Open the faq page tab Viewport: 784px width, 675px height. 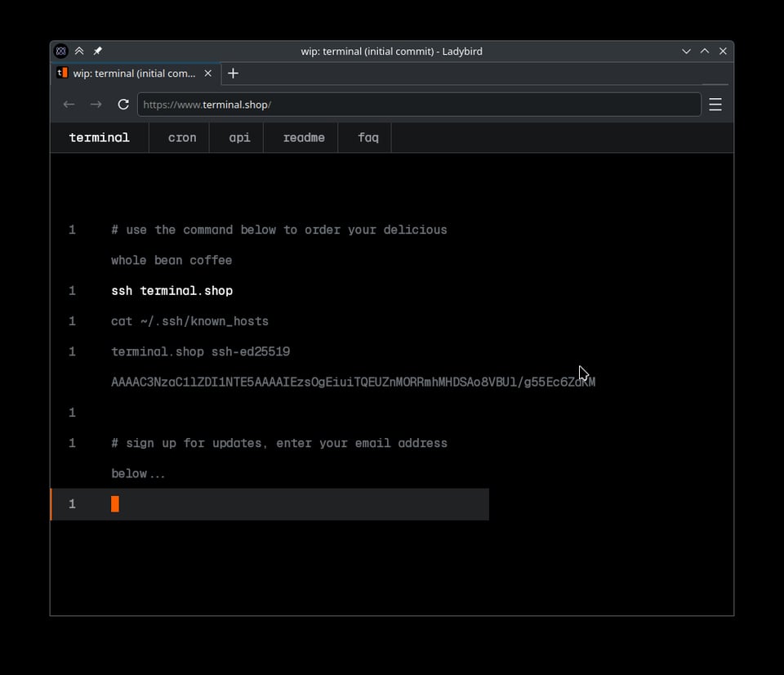367,137
